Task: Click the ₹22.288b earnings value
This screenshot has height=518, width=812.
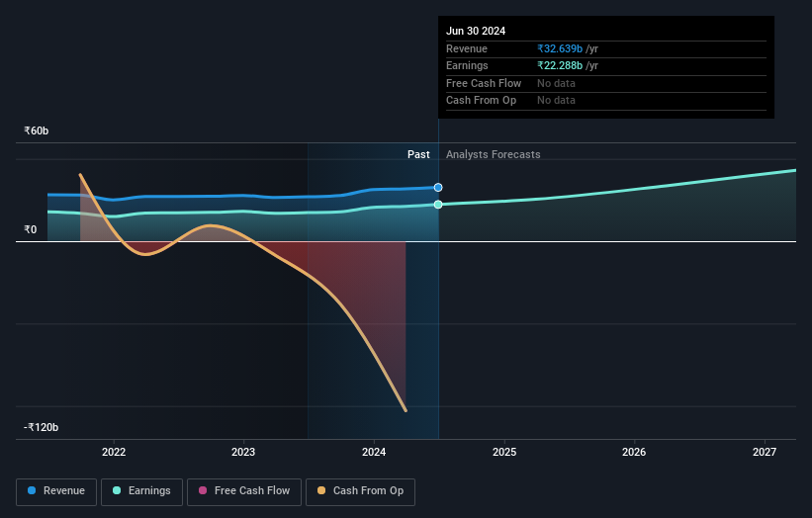Action: [560, 65]
